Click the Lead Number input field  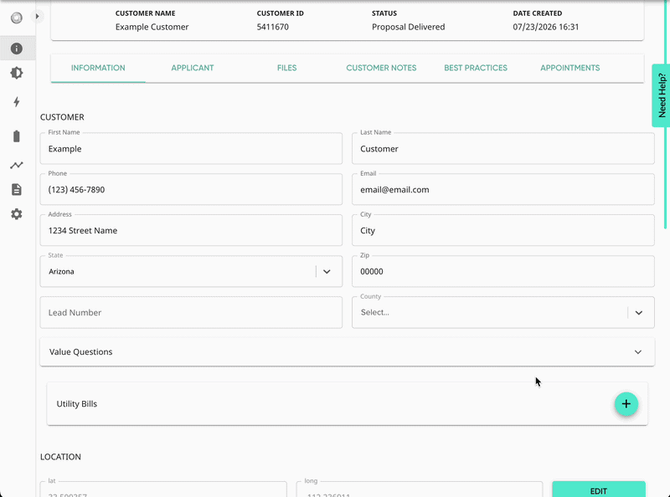coord(191,312)
